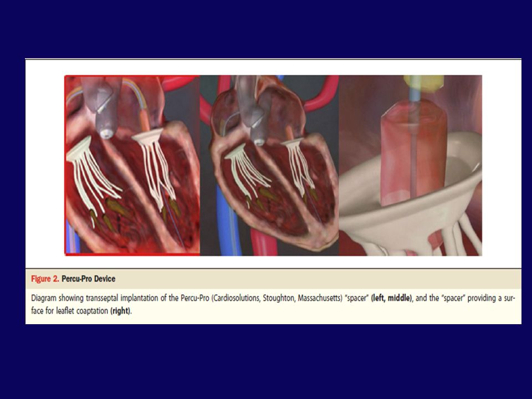Click the right spacer close-up panel
This screenshot has height=399, width=532.
click(x=411, y=165)
